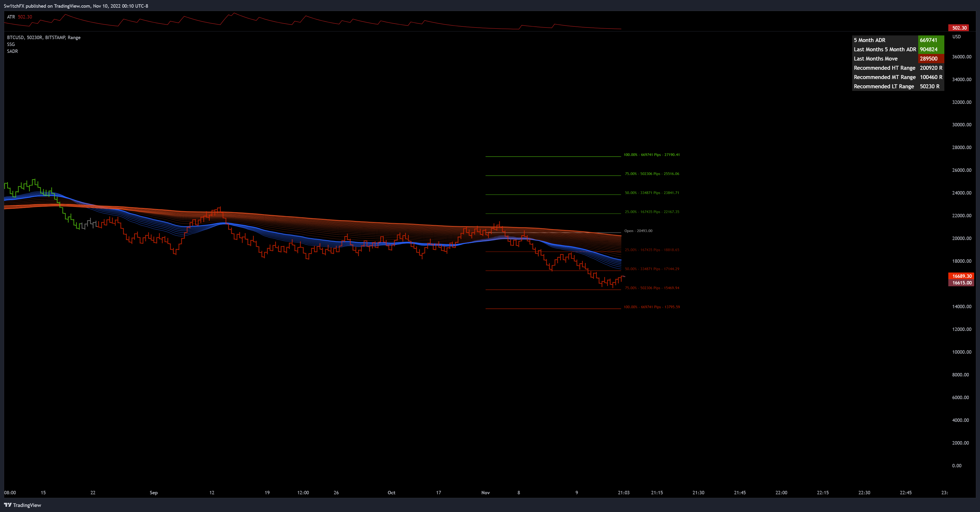The height and width of the screenshot is (512, 980).
Task: Click the 75.00% 15469.94 red level label
Action: coord(652,288)
